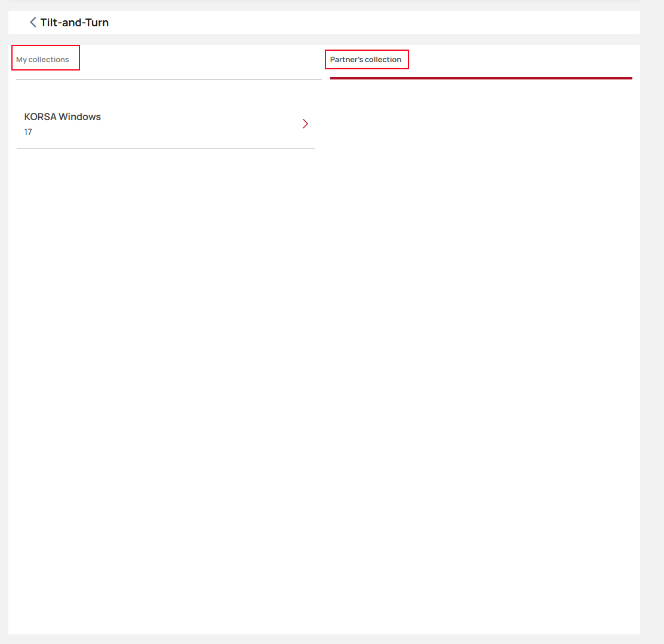
Task: Select the KORSA Windows collection name
Action: pyautogui.click(x=62, y=117)
